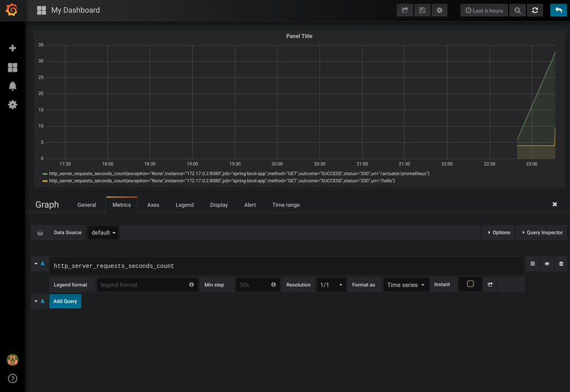The width and height of the screenshot is (570, 392).
Task: Open the Format as Time series dropdown
Action: (x=406, y=285)
